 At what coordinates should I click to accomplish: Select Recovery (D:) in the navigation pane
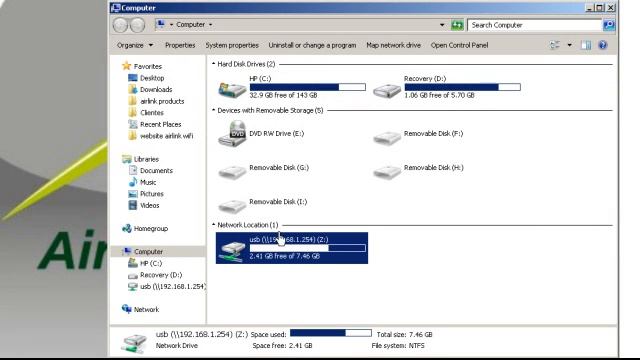[x=161, y=275]
